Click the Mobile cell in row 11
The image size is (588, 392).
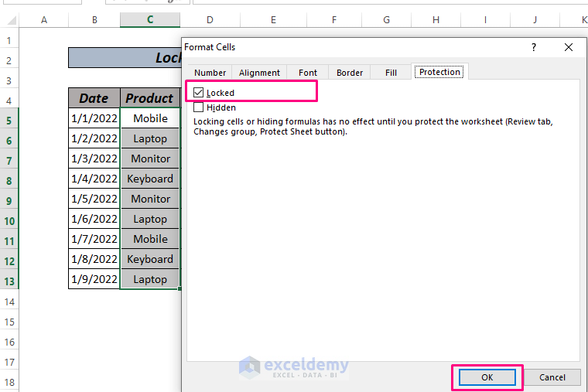150,239
